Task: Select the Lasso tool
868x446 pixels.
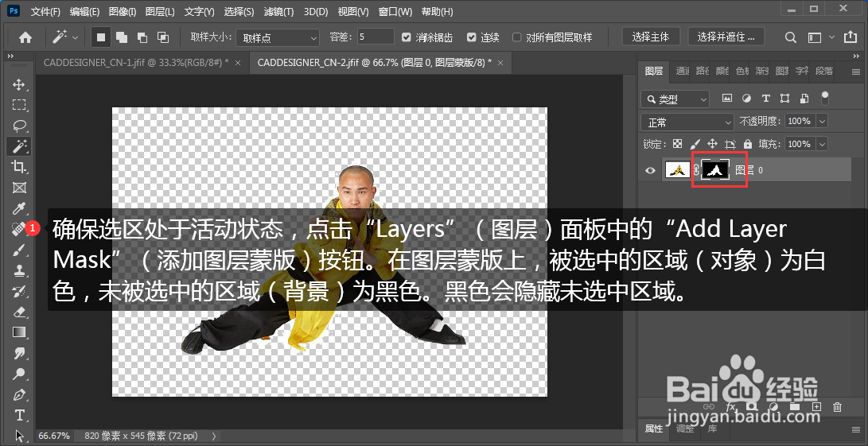Action: click(19, 126)
